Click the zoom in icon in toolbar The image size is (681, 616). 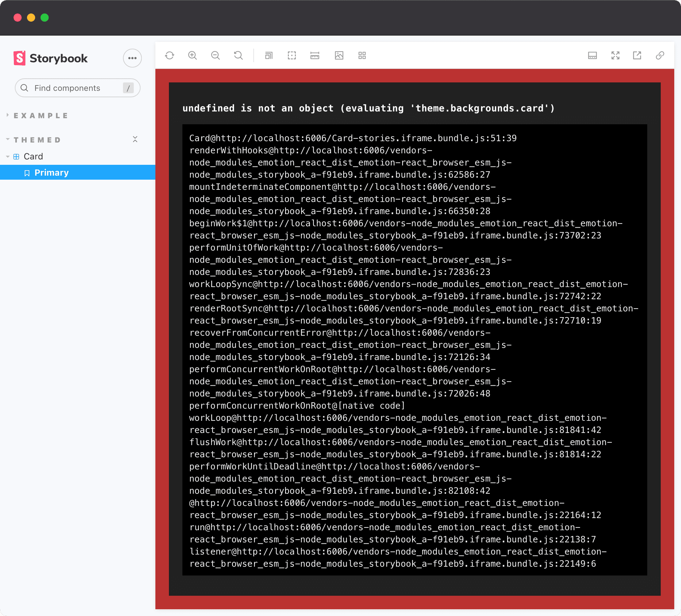coord(193,55)
